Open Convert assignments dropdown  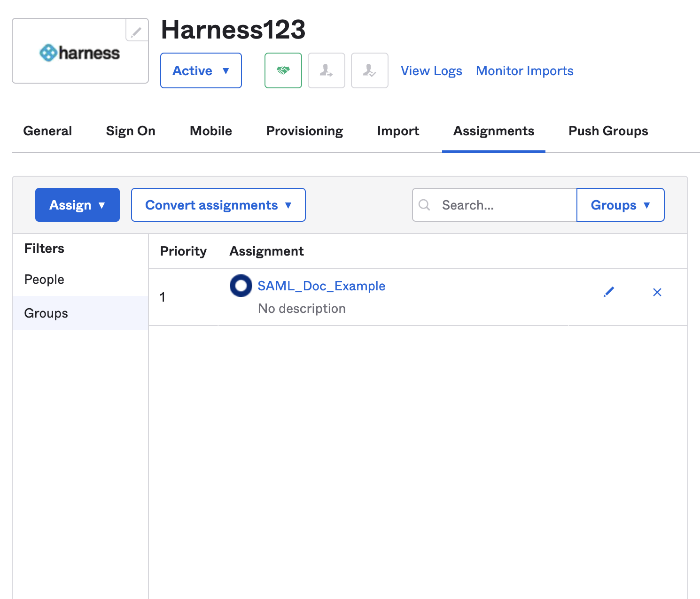[x=218, y=205]
